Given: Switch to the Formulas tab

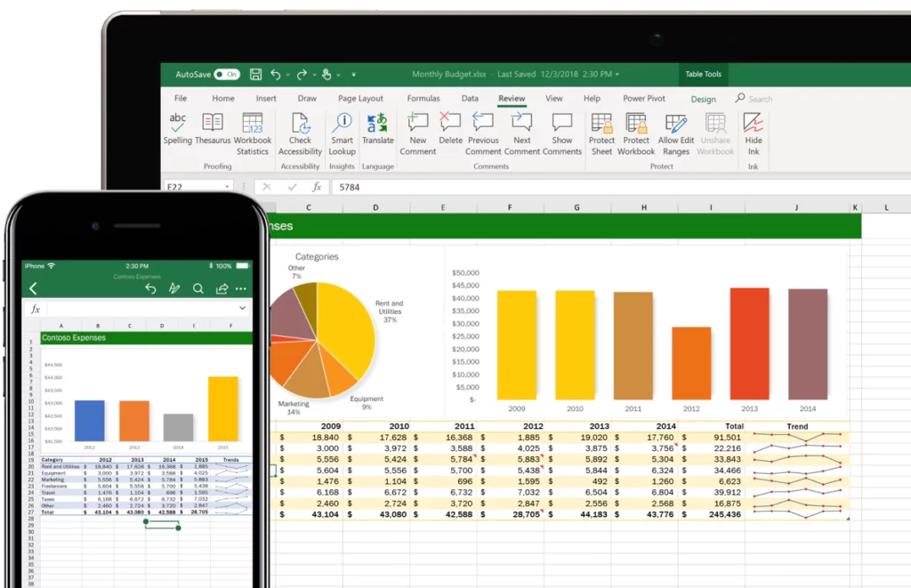Looking at the screenshot, I should (423, 98).
